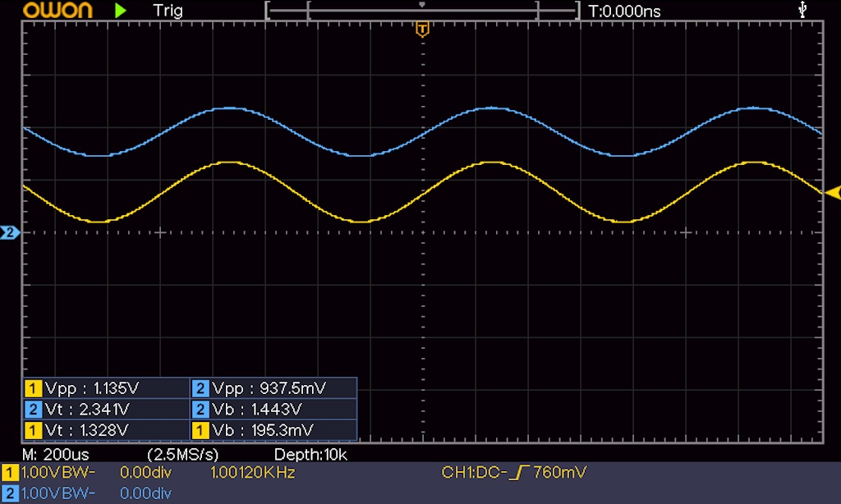Open the M: 200us timebase setting
This screenshot has height=504, width=841.
click(x=56, y=454)
